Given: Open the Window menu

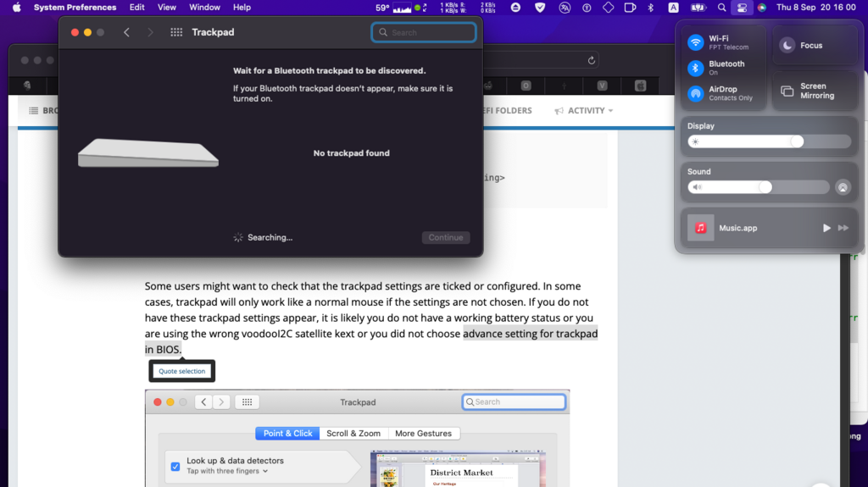Looking at the screenshot, I should (x=204, y=8).
